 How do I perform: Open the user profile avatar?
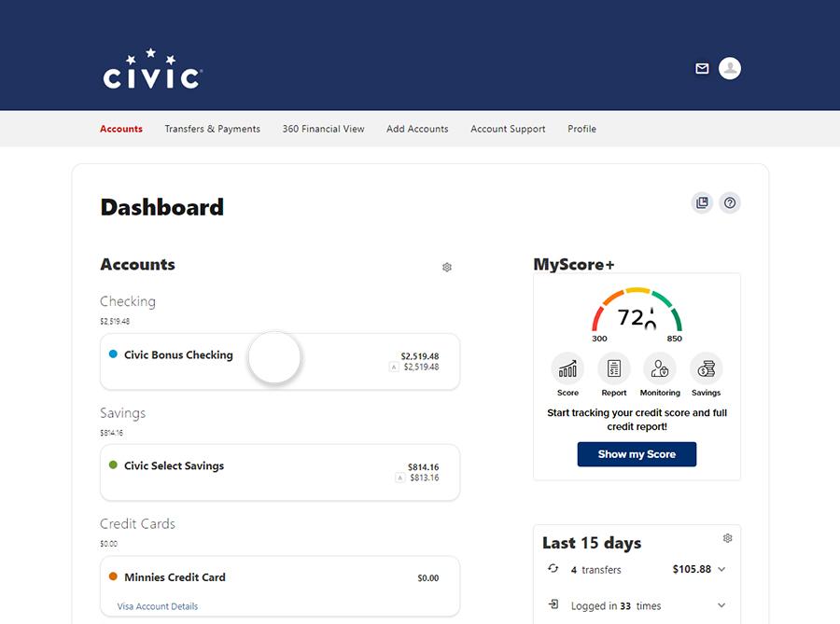[x=730, y=68]
